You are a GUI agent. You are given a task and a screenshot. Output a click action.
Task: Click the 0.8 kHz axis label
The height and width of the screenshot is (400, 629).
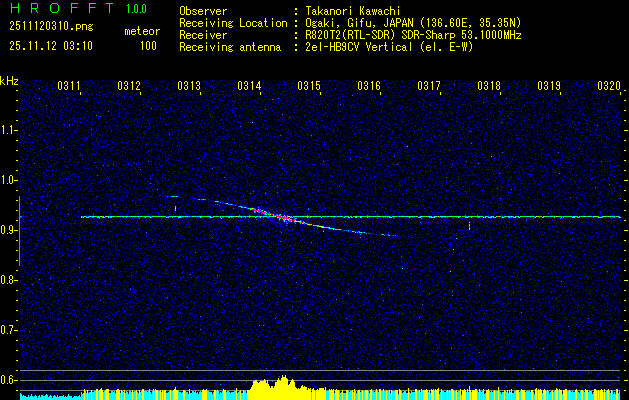click(x=8, y=280)
